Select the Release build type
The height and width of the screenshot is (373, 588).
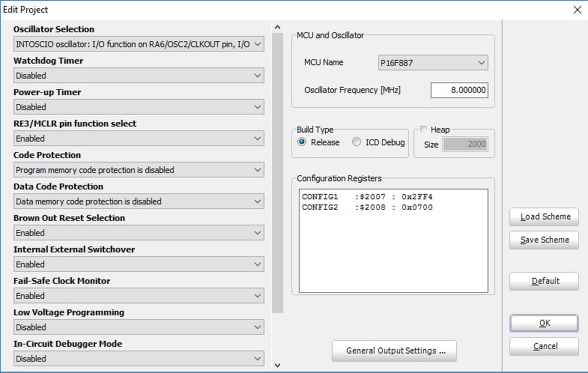click(x=303, y=142)
